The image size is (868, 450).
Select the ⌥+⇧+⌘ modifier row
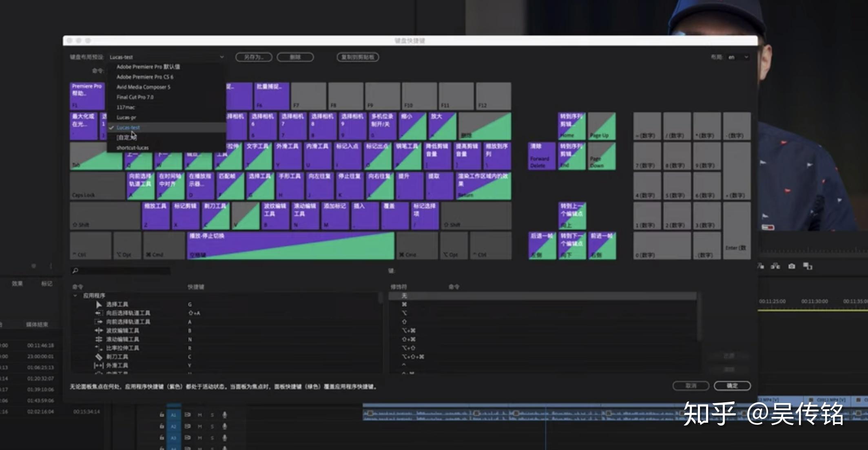pyautogui.click(x=542, y=357)
